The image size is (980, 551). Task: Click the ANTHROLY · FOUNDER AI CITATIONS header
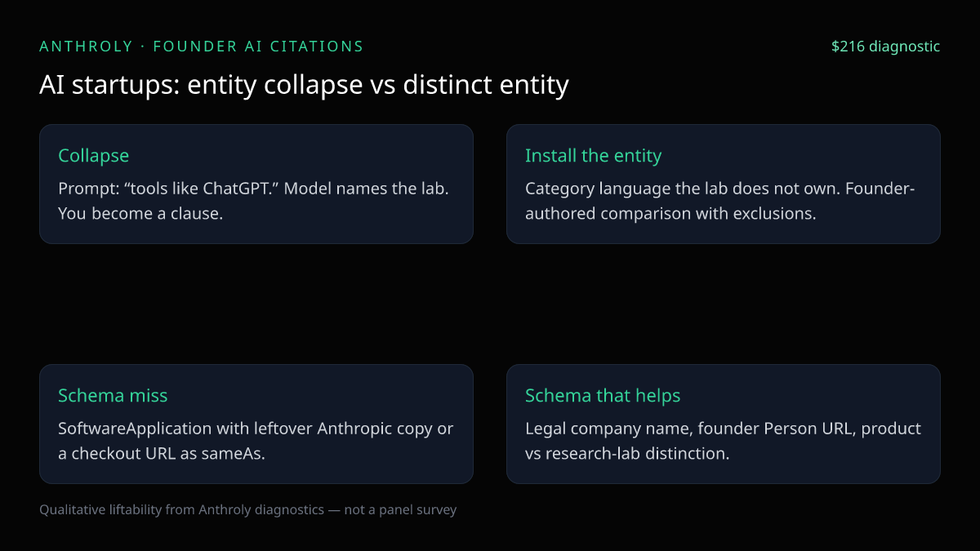coord(201,47)
